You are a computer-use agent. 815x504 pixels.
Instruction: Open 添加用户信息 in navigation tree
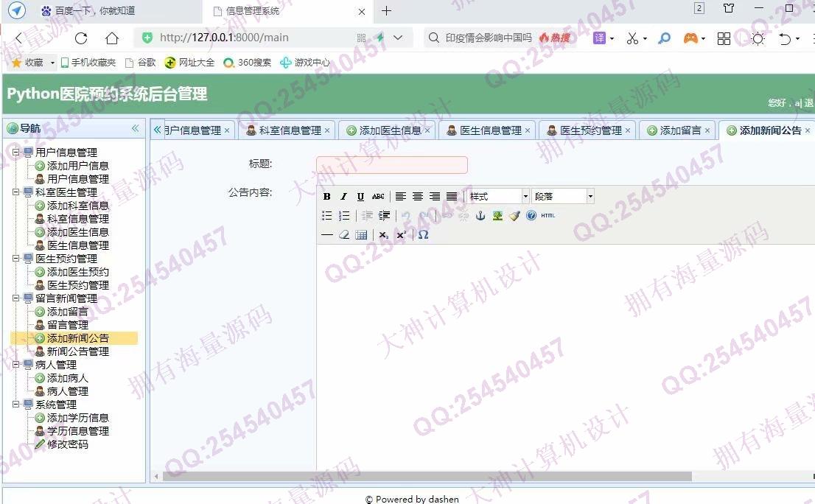pos(77,166)
